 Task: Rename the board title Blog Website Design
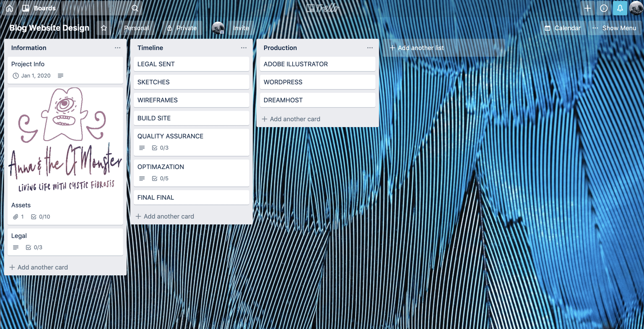[x=49, y=28]
